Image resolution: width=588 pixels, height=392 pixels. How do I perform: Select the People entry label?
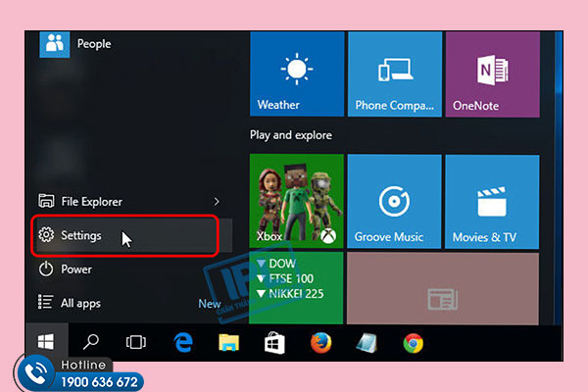tap(94, 44)
